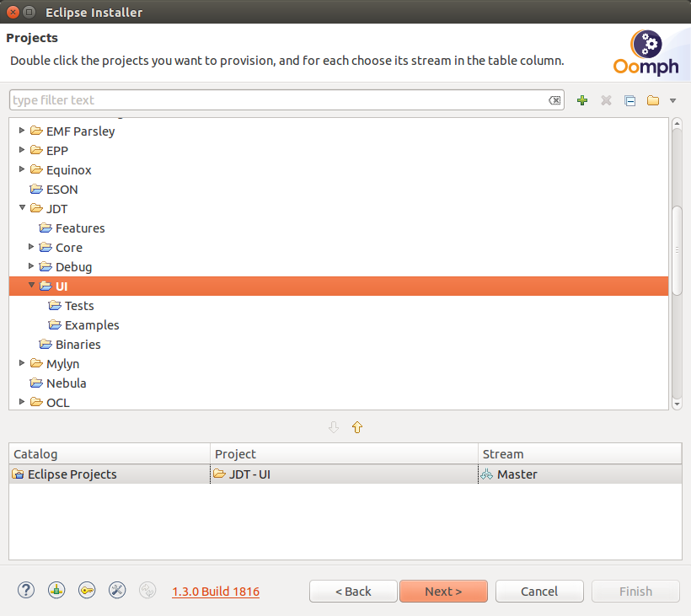691x616 pixels.
Task: Click the catalog folder toolbar icon
Action: [x=653, y=100]
